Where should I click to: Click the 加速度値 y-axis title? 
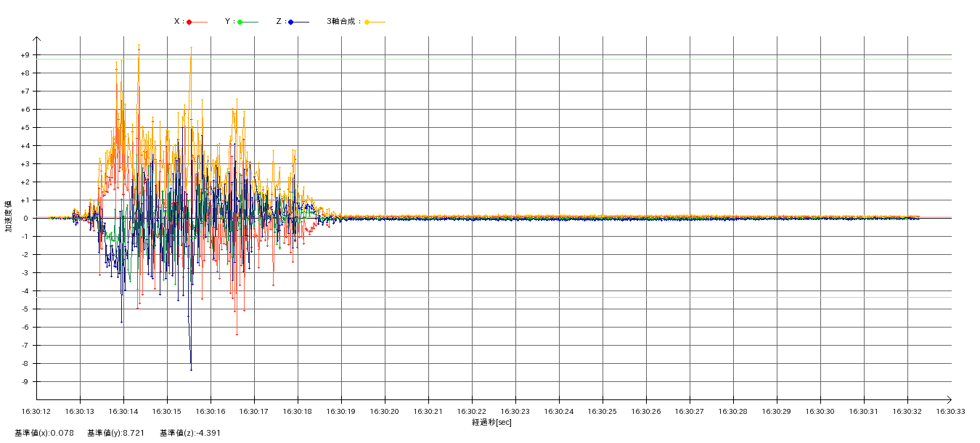click(9, 216)
